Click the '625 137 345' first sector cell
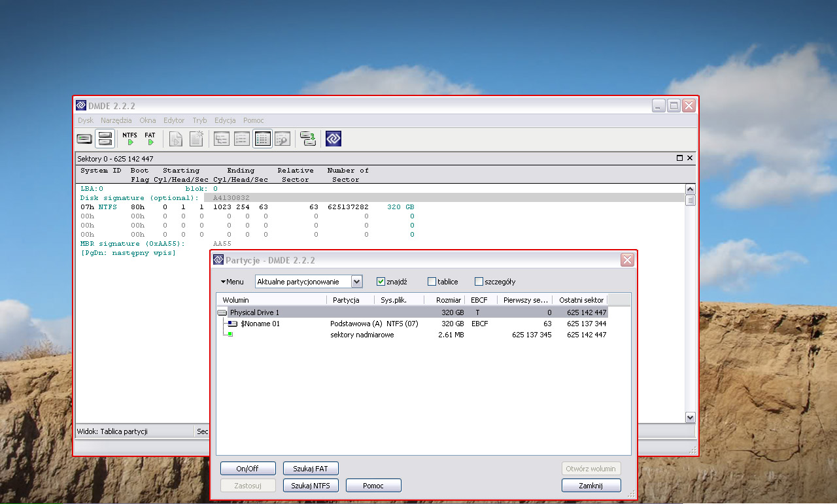 (x=532, y=335)
